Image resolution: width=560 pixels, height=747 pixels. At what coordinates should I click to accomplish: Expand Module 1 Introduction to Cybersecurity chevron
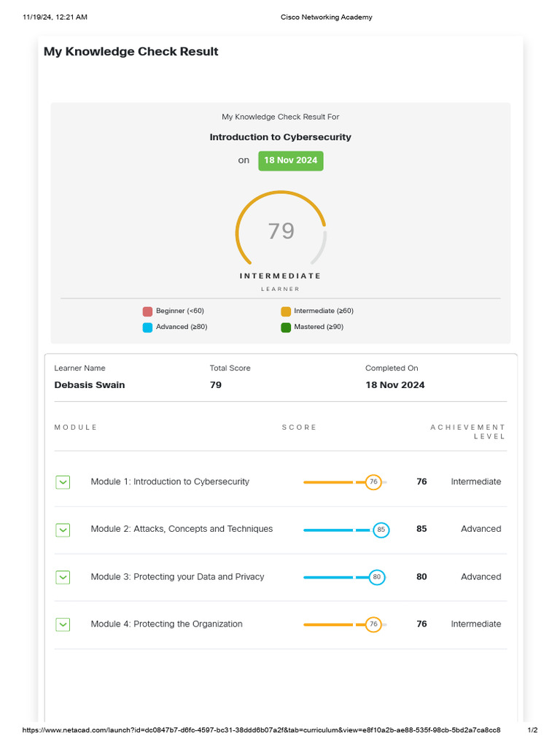[x=63, y=482]
